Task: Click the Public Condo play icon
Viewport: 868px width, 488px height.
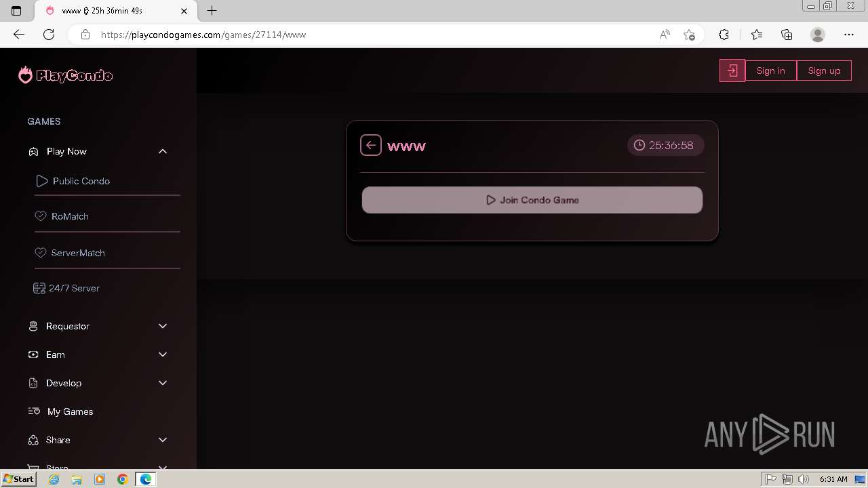Action: pyautogui.click(x=42, y=181)
